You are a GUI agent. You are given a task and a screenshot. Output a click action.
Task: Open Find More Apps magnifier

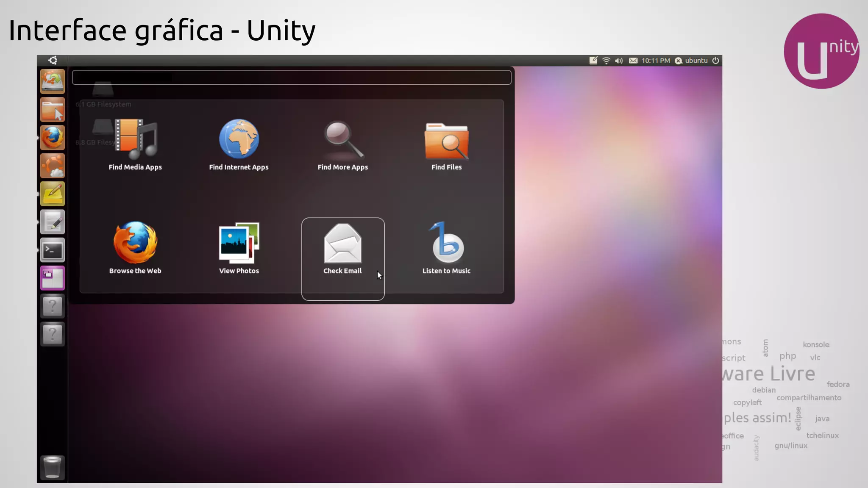(342, 144)
